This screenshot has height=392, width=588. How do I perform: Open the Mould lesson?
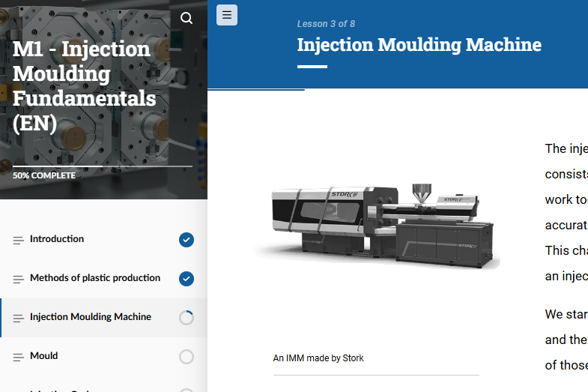pyautogui.click(x=44, y=356)
